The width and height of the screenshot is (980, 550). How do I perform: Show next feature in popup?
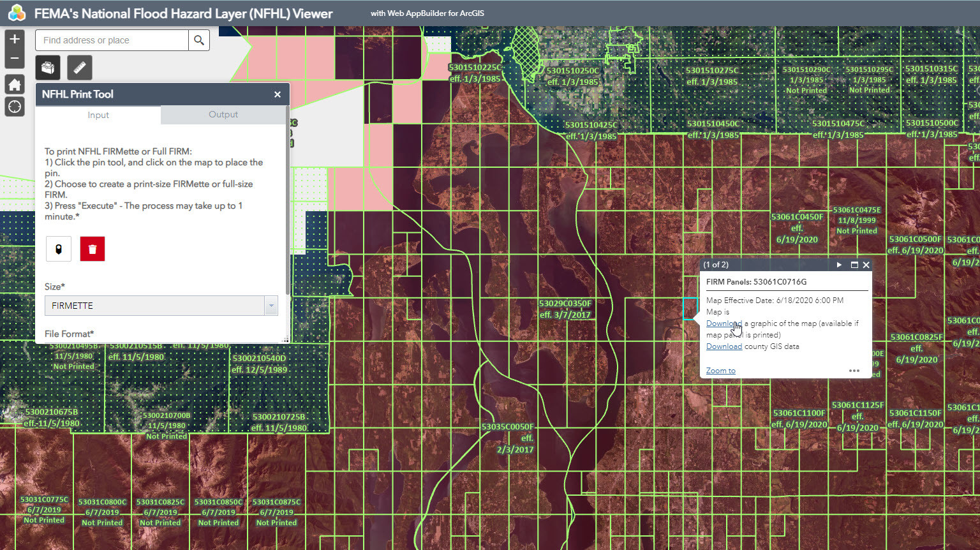click(x=839, y=265)
